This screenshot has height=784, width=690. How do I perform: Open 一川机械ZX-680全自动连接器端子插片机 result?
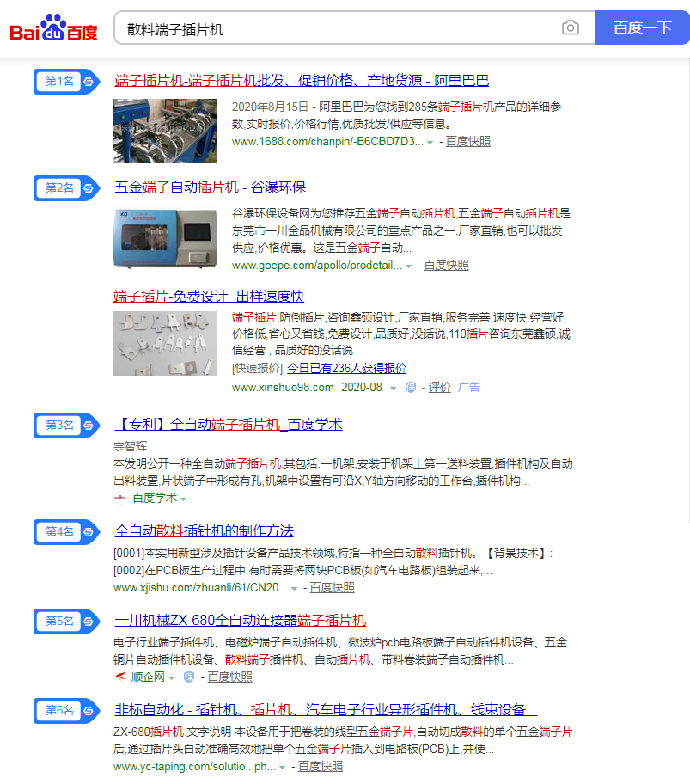[241, 621]
